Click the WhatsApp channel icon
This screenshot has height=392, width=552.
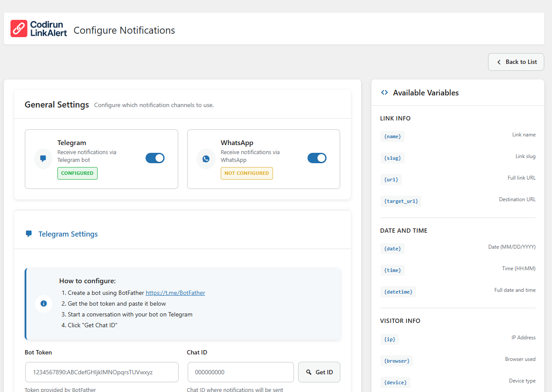(x=206, y=159)
